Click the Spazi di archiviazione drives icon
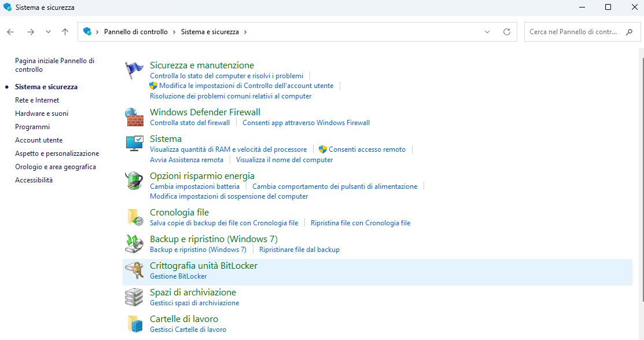The height and width of the screenshot is (340, 644). tap(134, 297)
